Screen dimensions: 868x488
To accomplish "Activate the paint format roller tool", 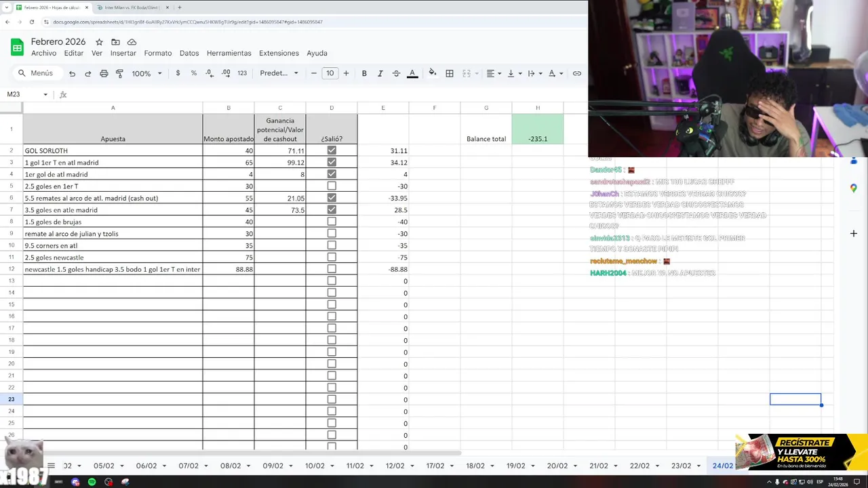I will tap(119, 73).
